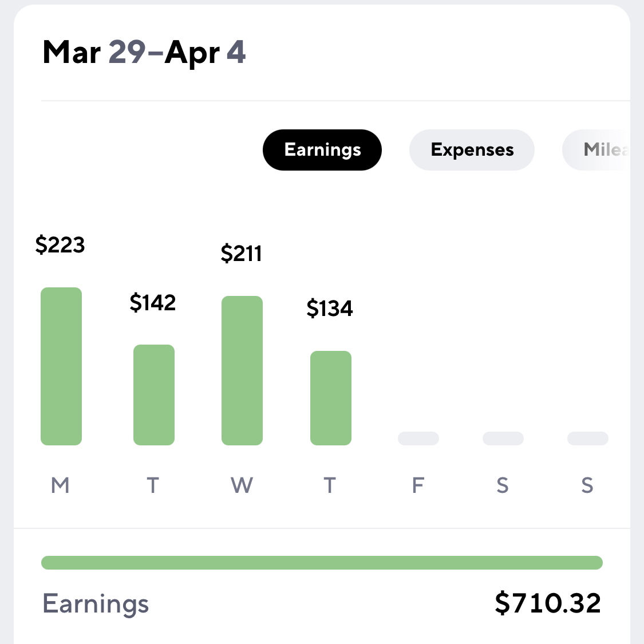Click the Mar 29–Apr 4 date heading
Screen dimensions: 644x644
[144, 53]
